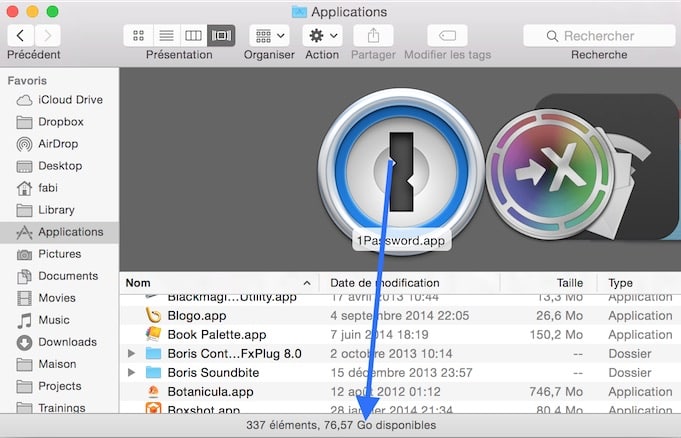Open the Organiser dropdown
Viewport: 681px width, 438px height.
pos(269,36)
